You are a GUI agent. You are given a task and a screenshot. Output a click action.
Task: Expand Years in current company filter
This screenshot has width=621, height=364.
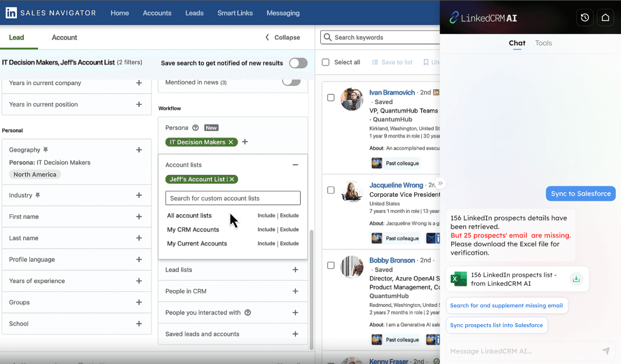pyautogui.click(x=139, y=82)
